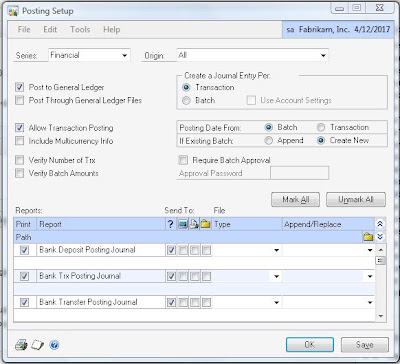This screenshot has width=400, height=364.
Task: Open the Tools menu
Action: point(80,29)
